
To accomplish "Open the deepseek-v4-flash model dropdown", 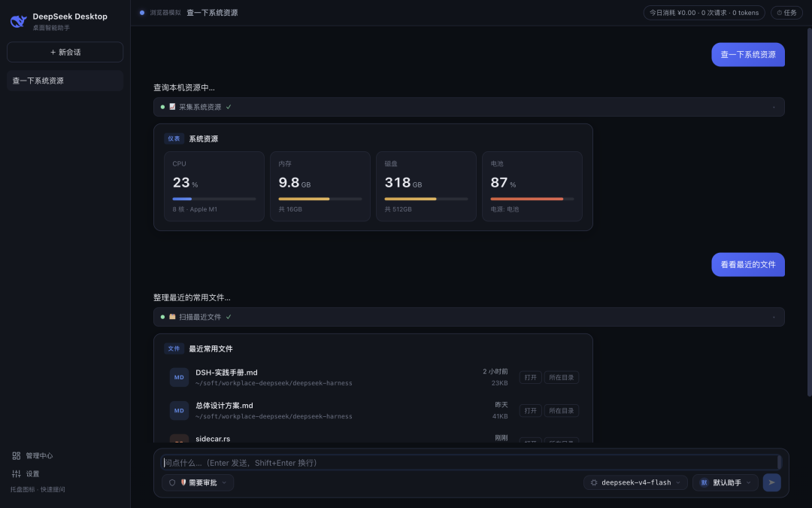I will 635,482.
